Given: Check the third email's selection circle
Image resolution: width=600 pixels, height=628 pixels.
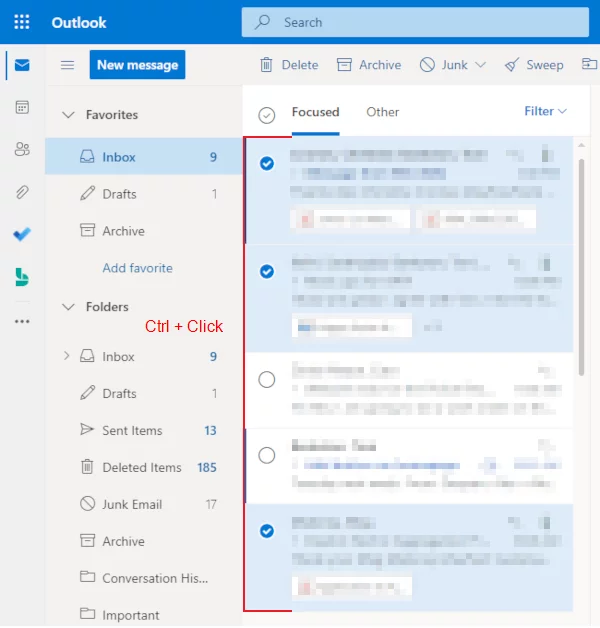Looking at the screenshot, I should point(267,380).
